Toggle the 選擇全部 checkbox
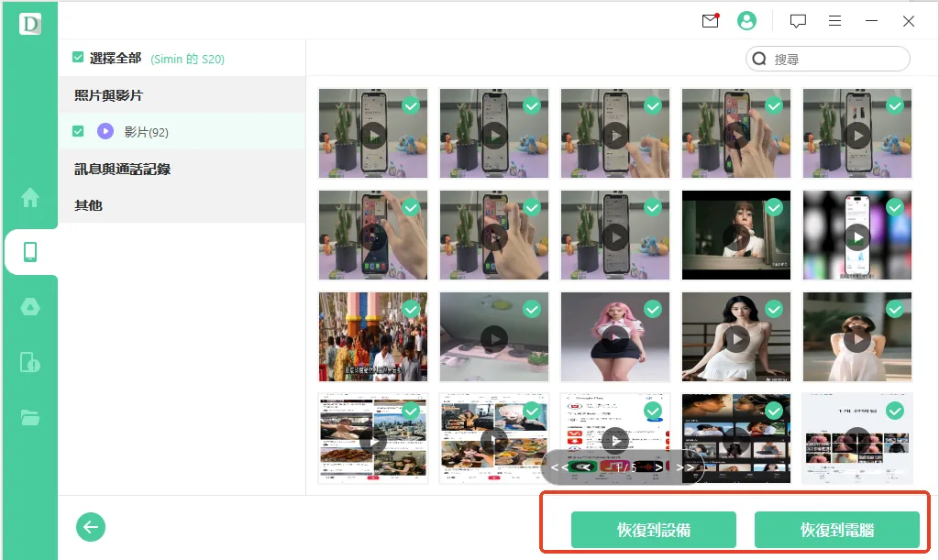The width and height of the screenshot is (939, 560). tap(78, 58)
